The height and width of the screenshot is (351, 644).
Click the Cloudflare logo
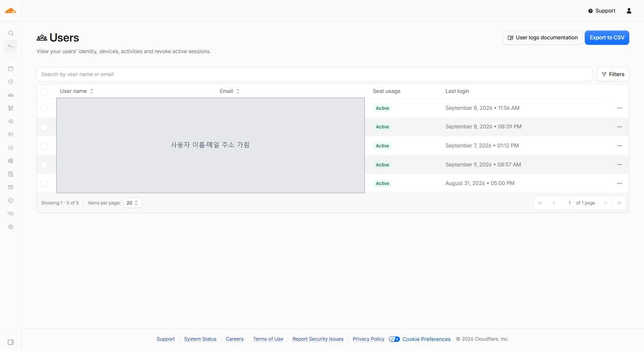pos(10,11)
